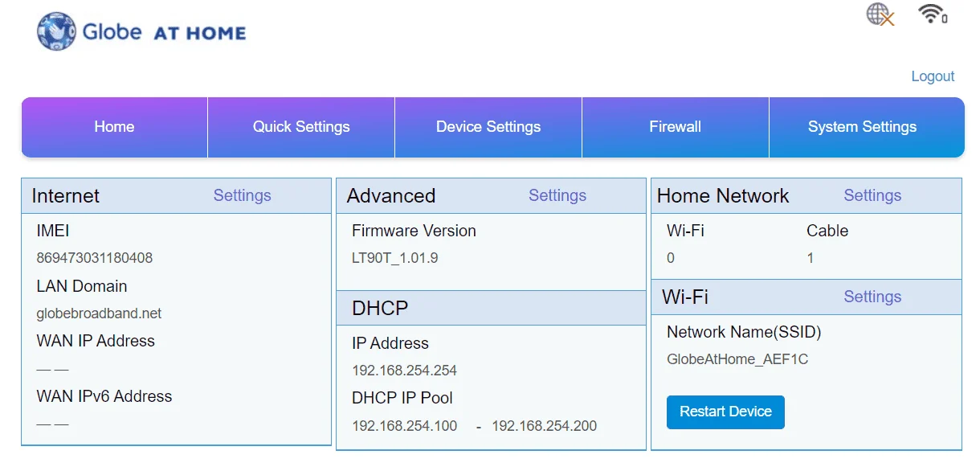Click the DHCP IP address 192.168.254.254
The image size is (980, 467).
404,371
